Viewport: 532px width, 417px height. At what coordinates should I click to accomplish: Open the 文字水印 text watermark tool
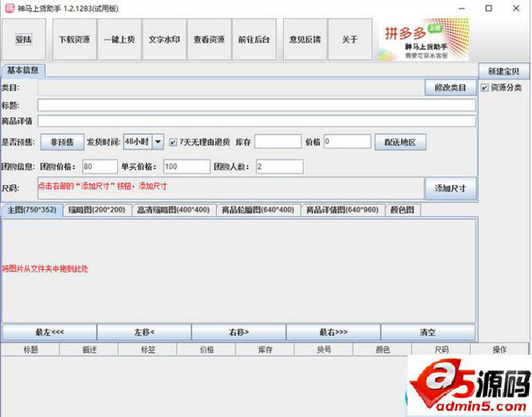[x=165, y=39]
